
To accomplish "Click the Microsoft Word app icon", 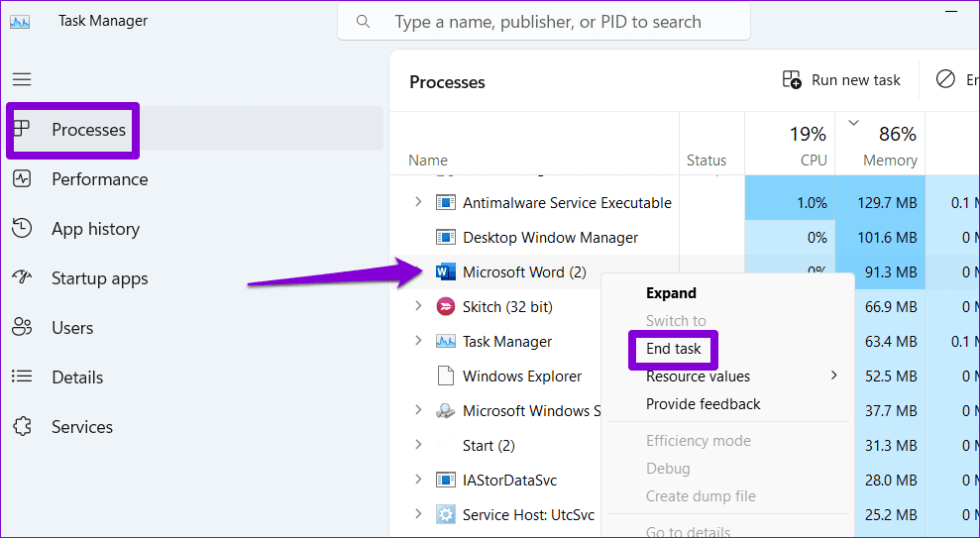I will pos(445,271).
